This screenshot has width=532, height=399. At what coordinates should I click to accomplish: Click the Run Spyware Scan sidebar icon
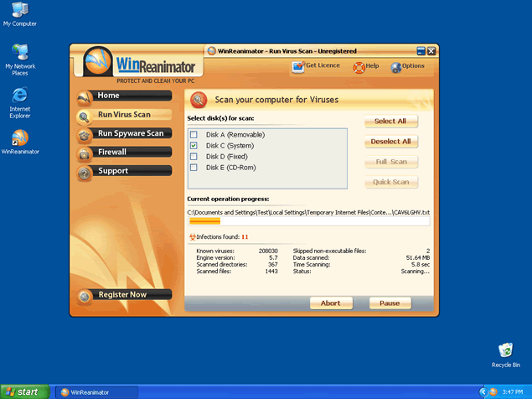pos(85,135)
